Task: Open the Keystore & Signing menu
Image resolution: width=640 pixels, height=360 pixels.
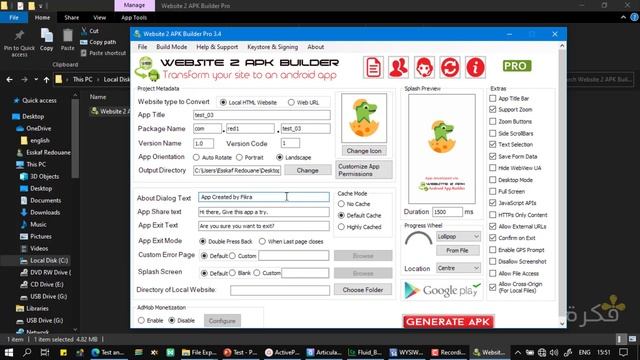Action: pos(273,47)
